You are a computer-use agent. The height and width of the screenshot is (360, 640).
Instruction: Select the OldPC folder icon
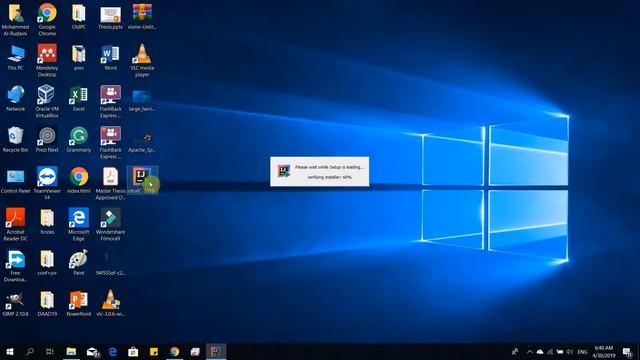[79, 17]
